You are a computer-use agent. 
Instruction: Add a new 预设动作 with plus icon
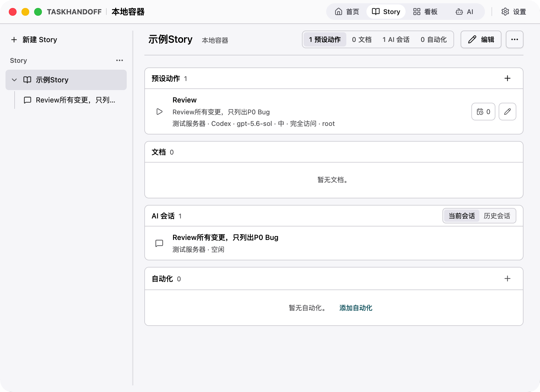507,79
